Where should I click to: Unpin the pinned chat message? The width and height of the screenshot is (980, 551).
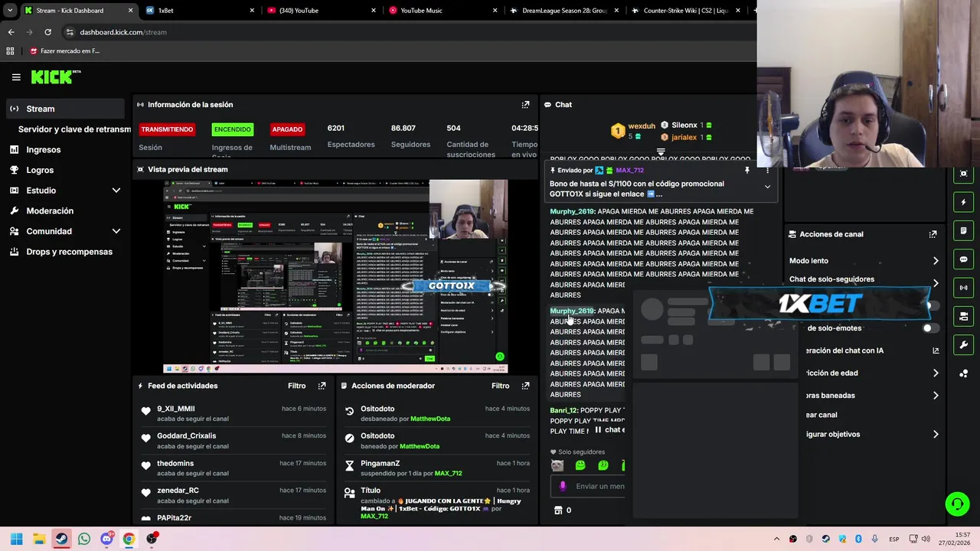[747, 171]
